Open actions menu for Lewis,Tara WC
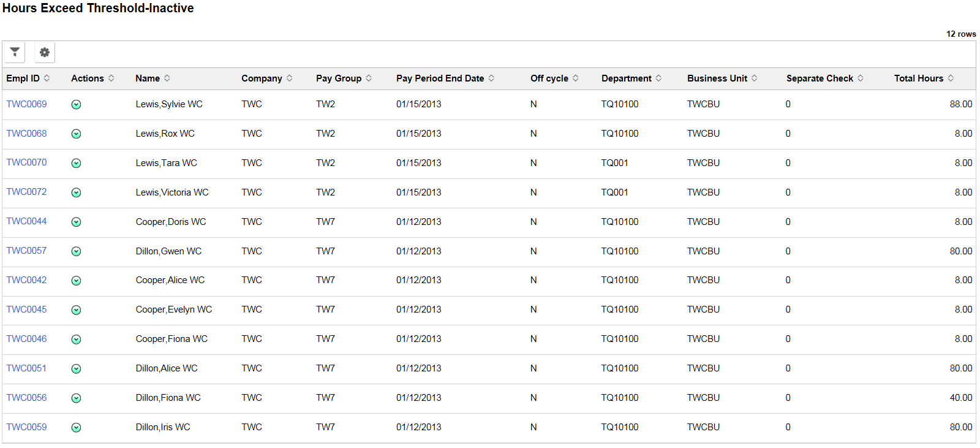980x448 pixels. point(76,164)
